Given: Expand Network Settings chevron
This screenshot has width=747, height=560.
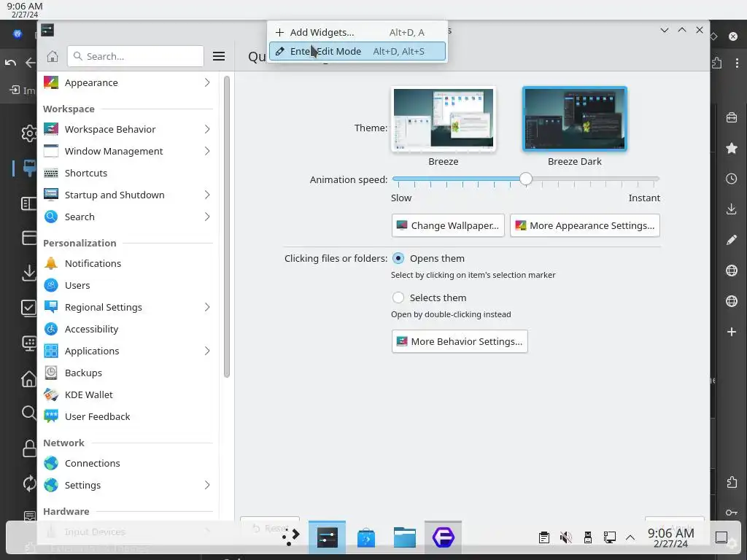Looking at the screenshot, I should point(207,485).
